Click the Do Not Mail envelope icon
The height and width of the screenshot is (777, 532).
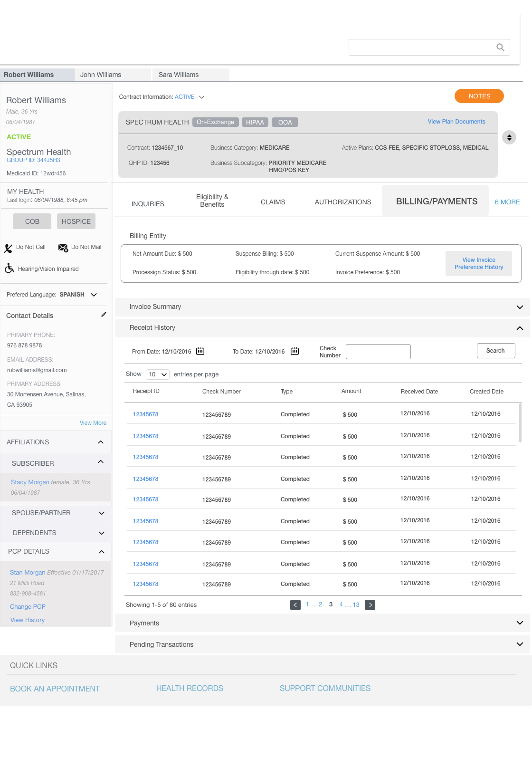pyautogui.click(x=63, y=248)
